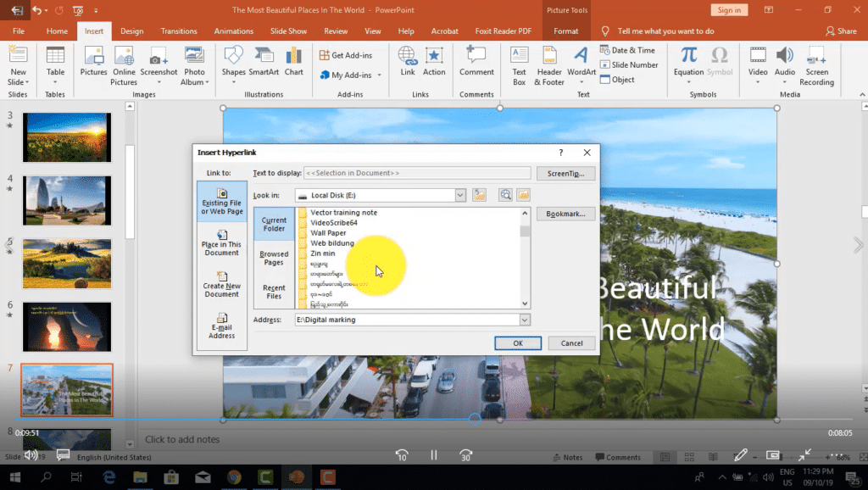Insert a Video
This screenshot has height=490, width=868.
pos(758,66)
